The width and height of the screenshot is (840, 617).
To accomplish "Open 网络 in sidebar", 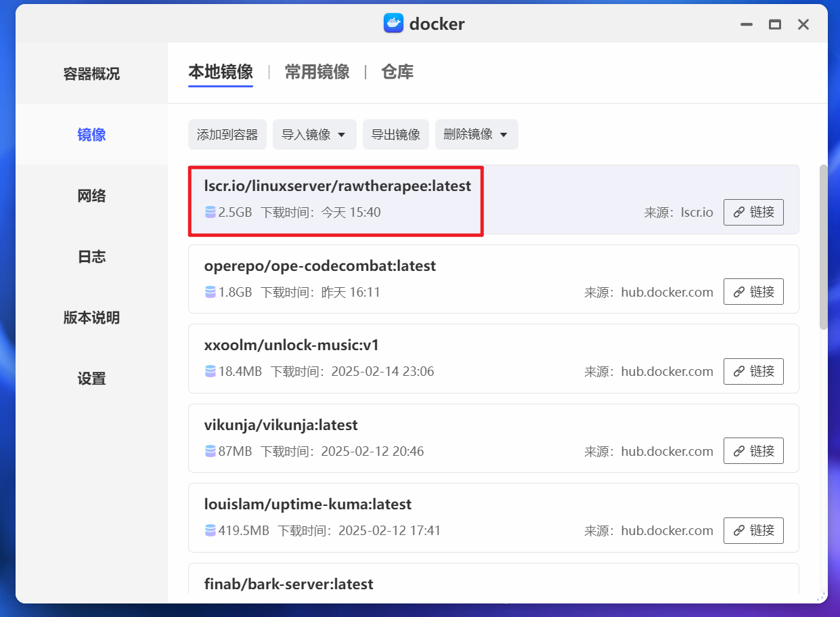I will tap(91, 196).
